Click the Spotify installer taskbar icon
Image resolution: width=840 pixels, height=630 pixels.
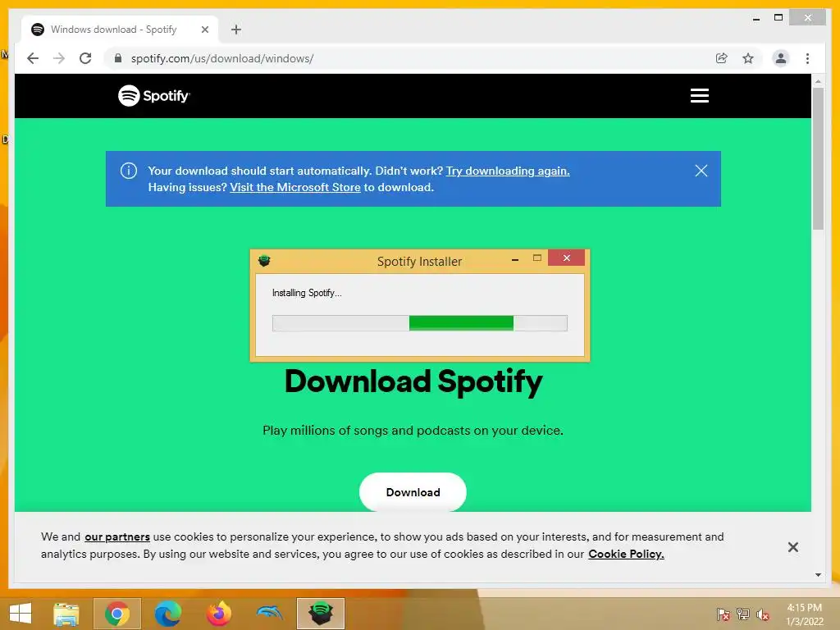click(321, 614)
